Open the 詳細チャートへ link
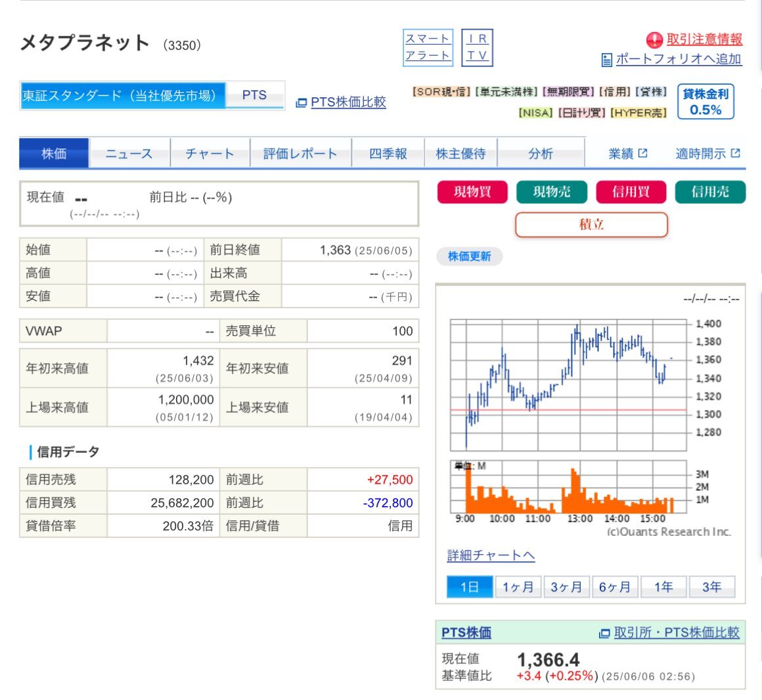The image size is (762, 700). [x=491, y=555]
